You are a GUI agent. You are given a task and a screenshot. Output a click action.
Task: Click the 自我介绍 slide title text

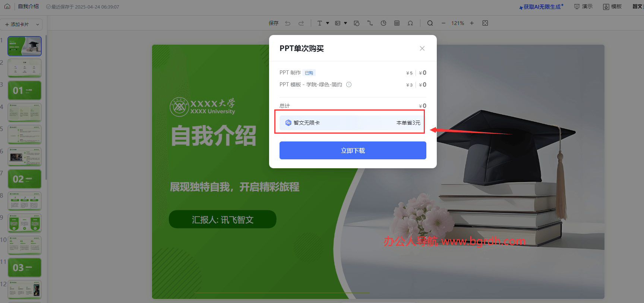(x=214, y=135)
